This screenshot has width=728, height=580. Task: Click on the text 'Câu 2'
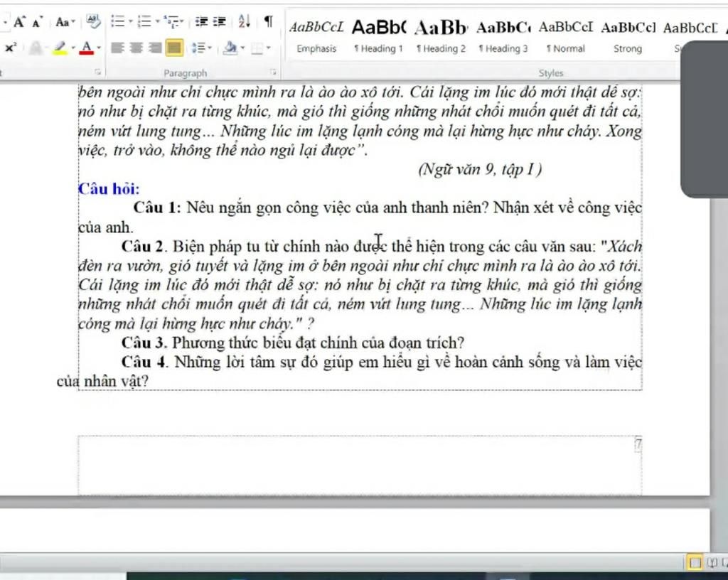click(143, 247)
